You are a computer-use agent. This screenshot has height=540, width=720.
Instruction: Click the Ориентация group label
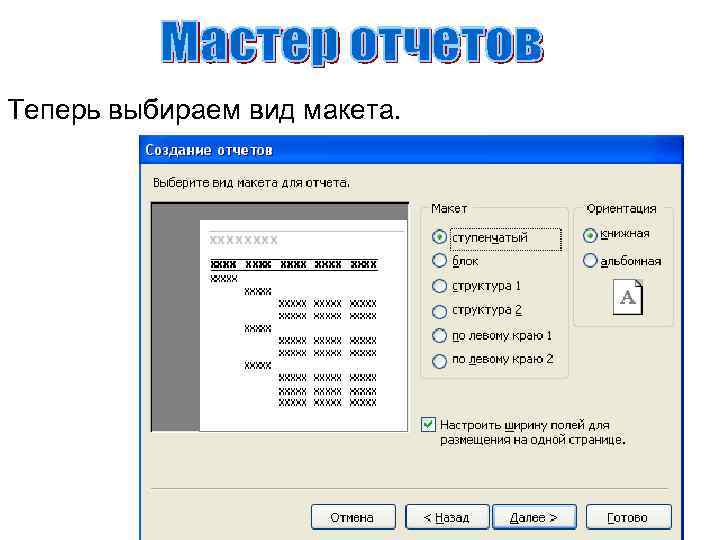tap(621, 209)
